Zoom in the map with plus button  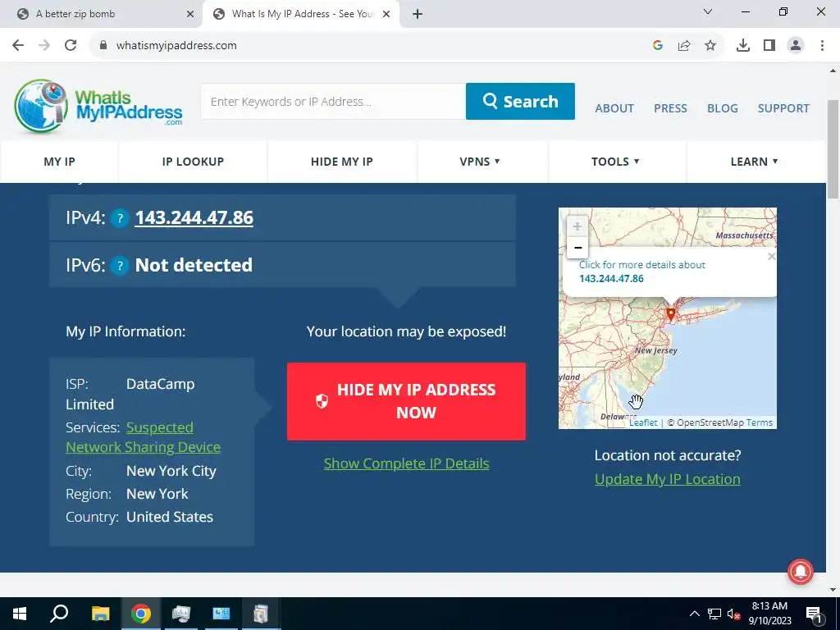pyautogui.click(x=577, y=226)
